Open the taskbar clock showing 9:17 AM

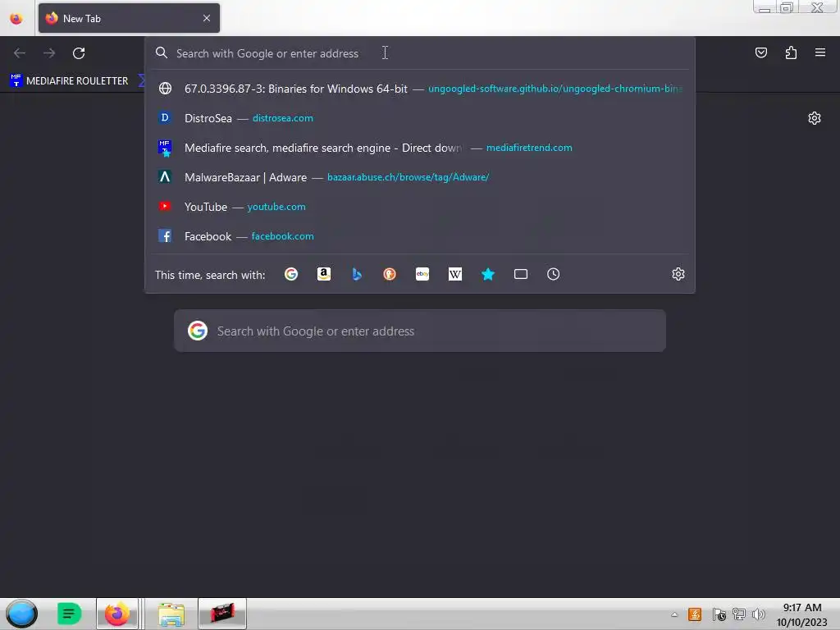click(x=802, y=614)
